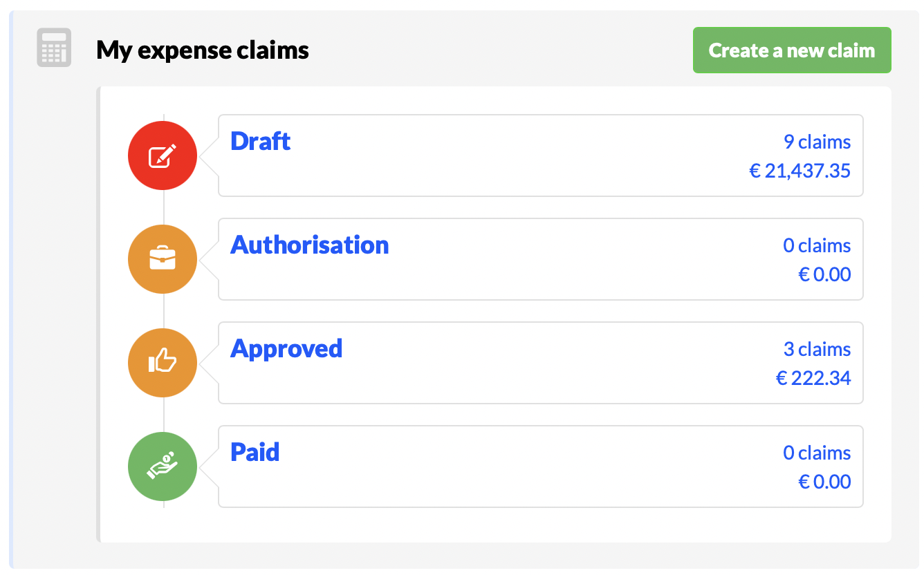The image size is (924, 575).
Task: Click the € 222.34 approved total
Action: (813, 378)
